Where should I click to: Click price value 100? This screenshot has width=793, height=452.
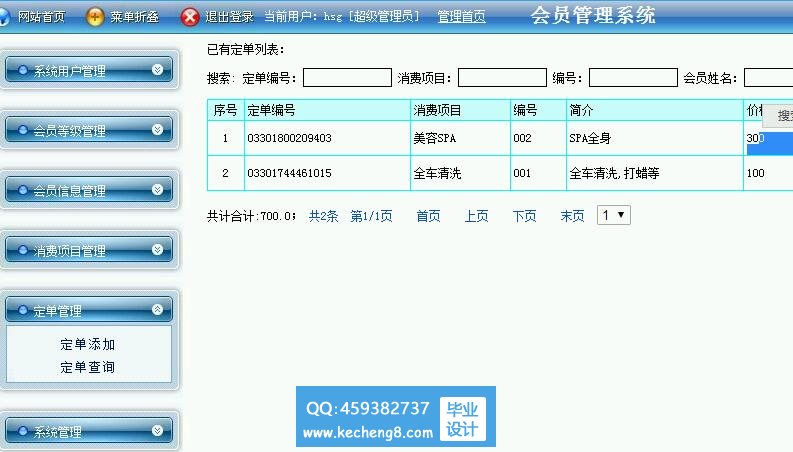[x=756, y=173]
